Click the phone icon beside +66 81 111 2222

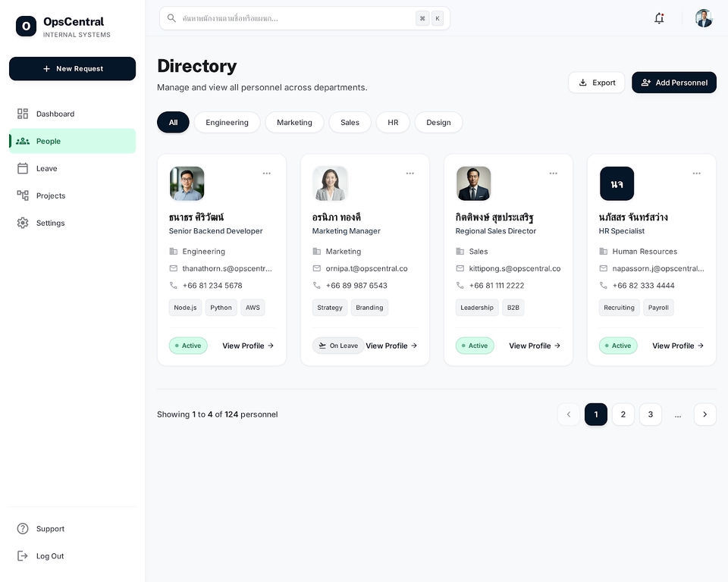[460, 285]
